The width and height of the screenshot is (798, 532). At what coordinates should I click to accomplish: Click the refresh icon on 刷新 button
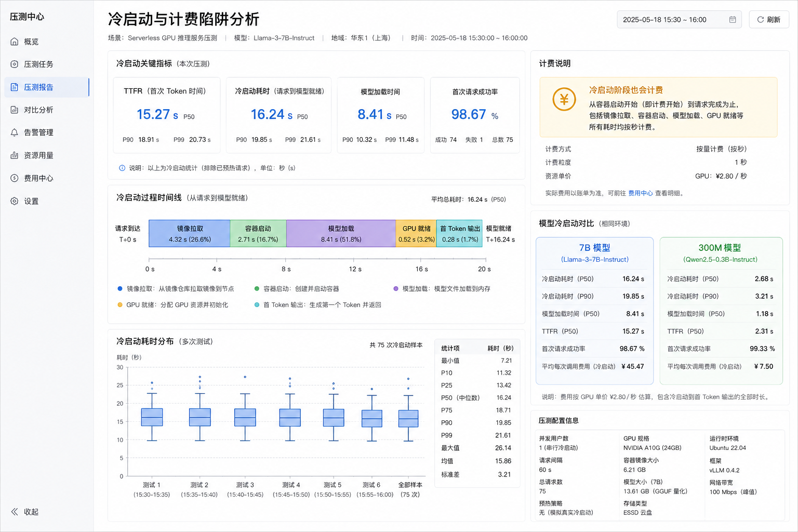point(761,20)
